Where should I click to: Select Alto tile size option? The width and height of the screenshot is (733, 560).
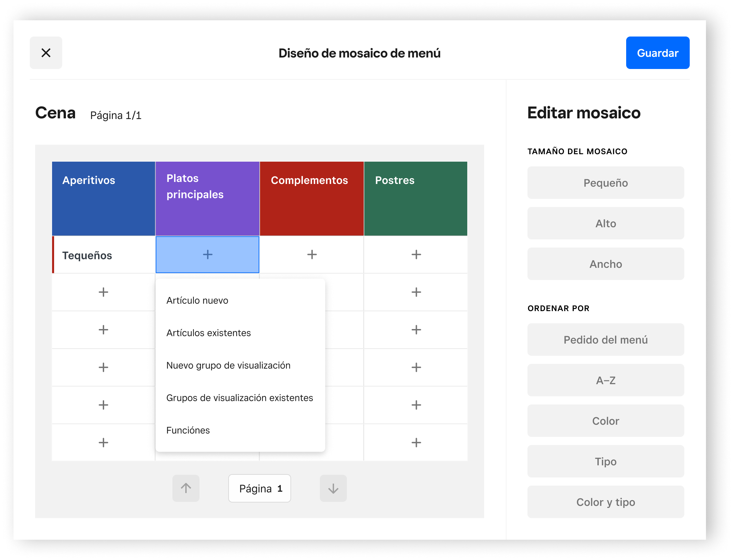click(605, 223)
